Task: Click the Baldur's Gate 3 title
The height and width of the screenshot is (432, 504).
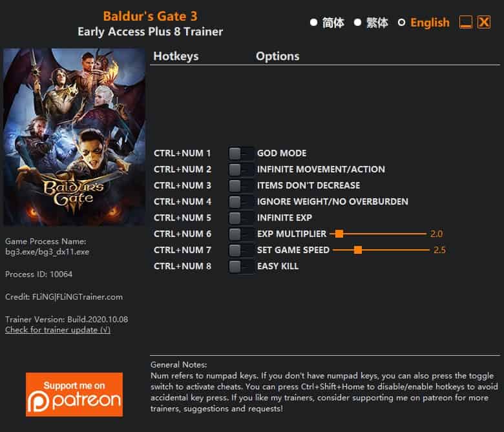Action: [150, 16]
